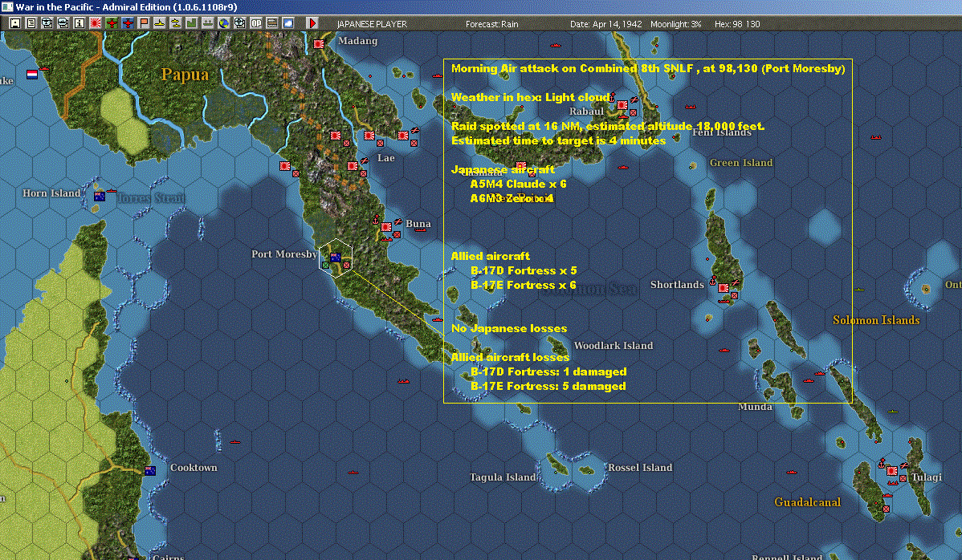The width and height of the screenshot is (962, 560).
Task: Click the red arrow end-turn icon
Action: (312, 23)
